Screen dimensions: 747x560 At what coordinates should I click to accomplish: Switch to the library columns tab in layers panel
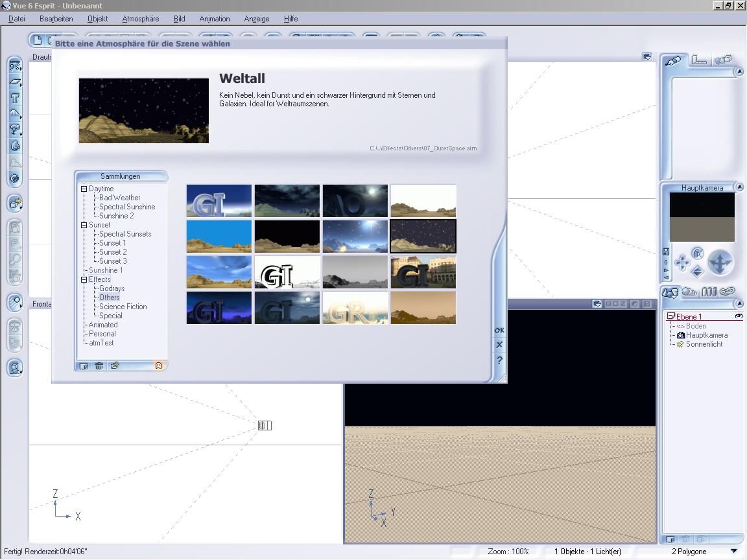pos(709,292)
